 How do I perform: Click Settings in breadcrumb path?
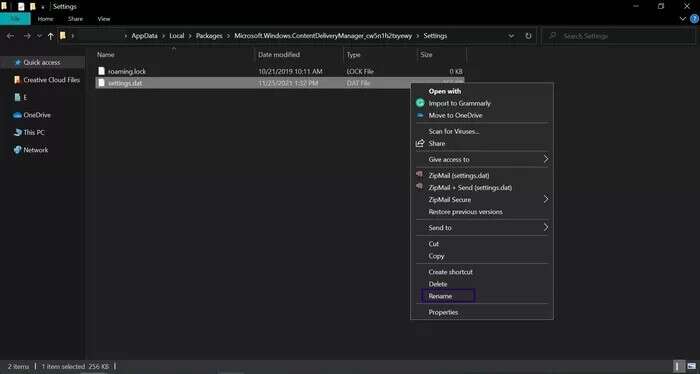(435, 36)
